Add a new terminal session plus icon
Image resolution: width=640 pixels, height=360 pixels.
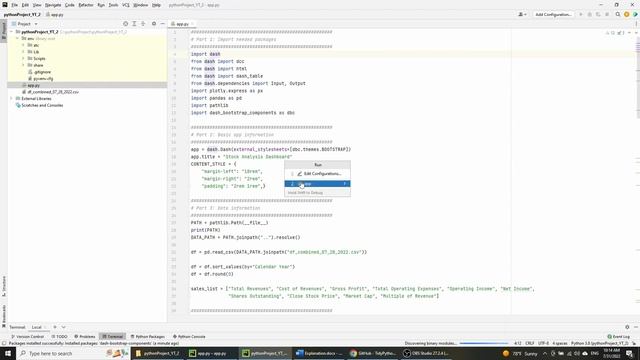point(55,327)
